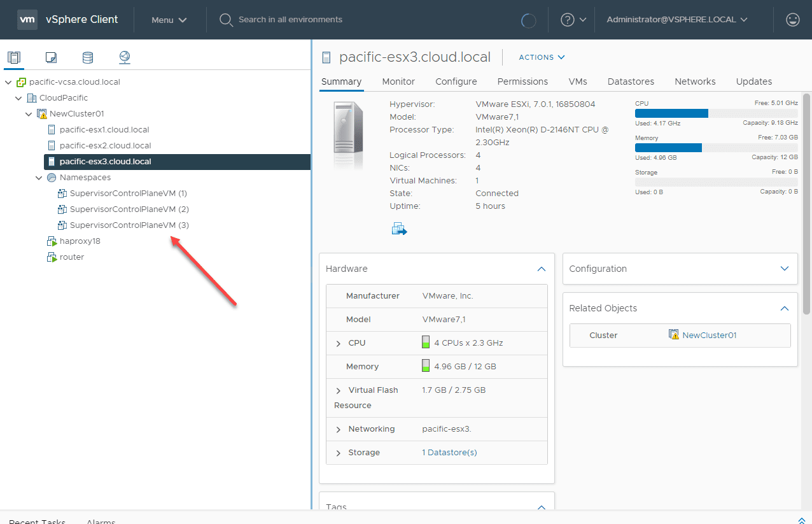Open NewCluster01 link in Related Objects
Viewport: 812px width, 524px height.
coord(709,335)
